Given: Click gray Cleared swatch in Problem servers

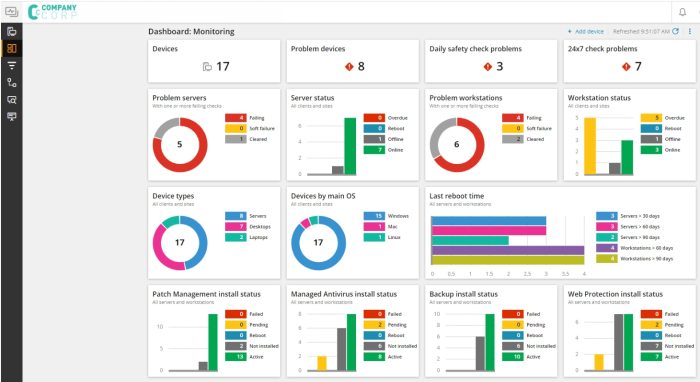Looking at the screenshot, I should [x=236, y=139].
